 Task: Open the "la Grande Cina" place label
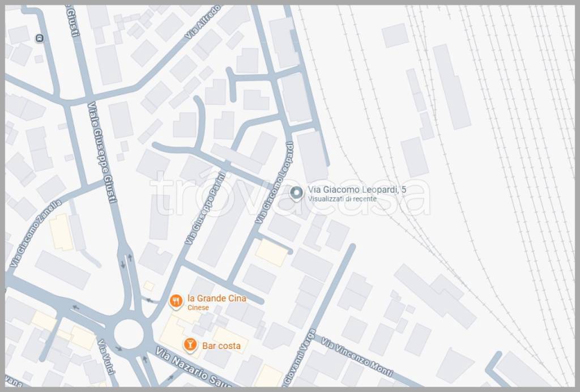(216, 298)
